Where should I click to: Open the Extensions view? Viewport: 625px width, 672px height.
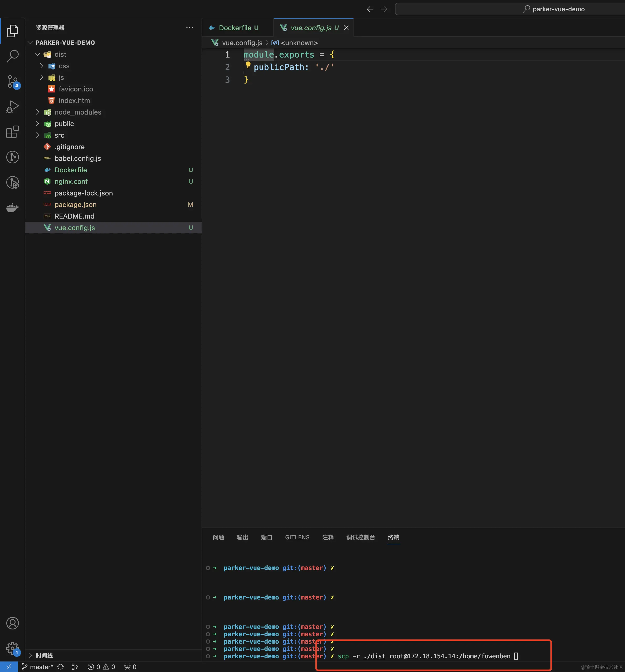(x=13, y=132)
